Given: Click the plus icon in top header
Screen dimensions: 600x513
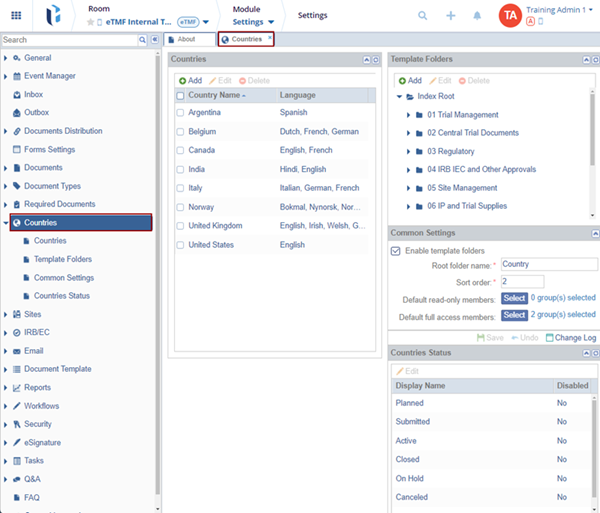Looking at the screenshot, I should (451, 16).
